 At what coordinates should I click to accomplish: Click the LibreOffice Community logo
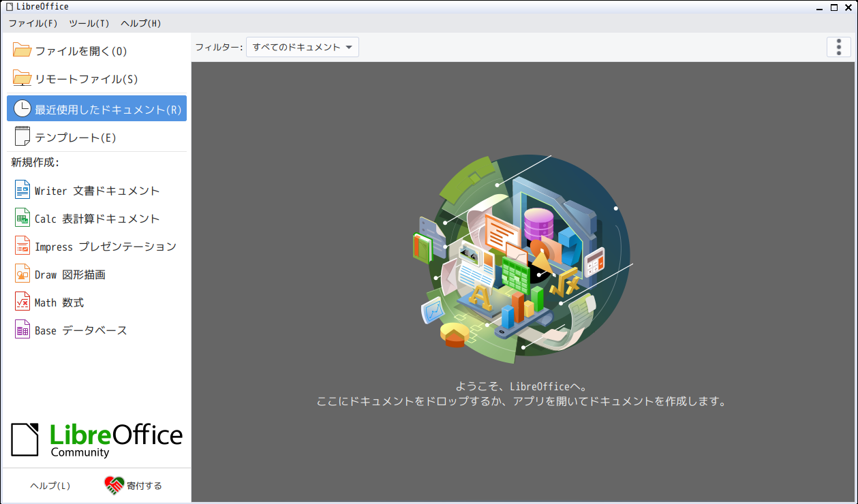coord(97,439)
